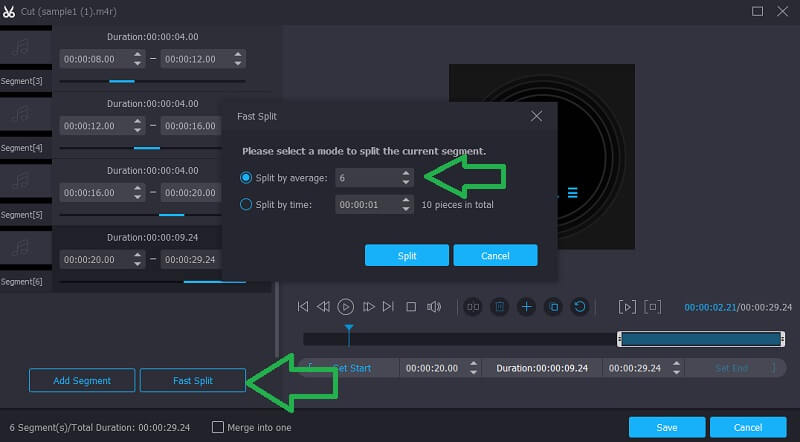Adjust the Split by average count stepper

point(405,177)
